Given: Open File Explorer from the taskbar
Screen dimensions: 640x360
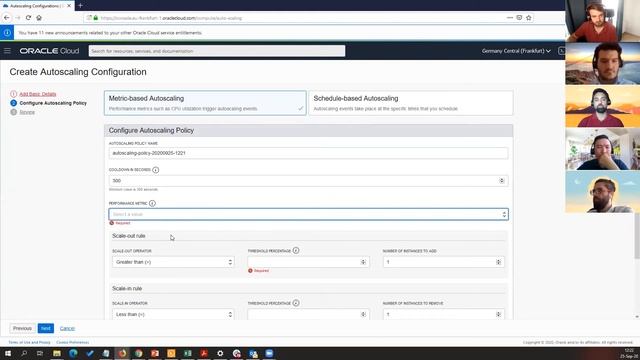Looking at the screenshot, I should (x=57, y=353).
